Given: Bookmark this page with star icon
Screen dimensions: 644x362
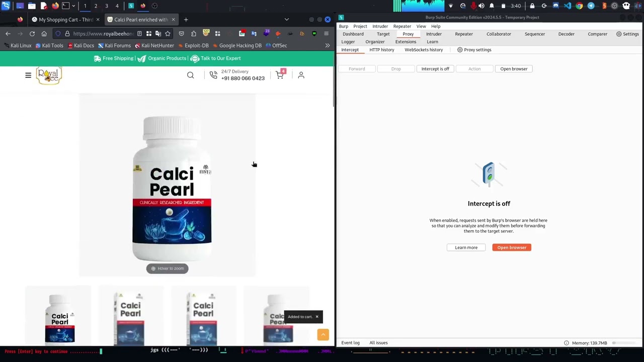Looking at the screenshot, I should pos(168,34).
